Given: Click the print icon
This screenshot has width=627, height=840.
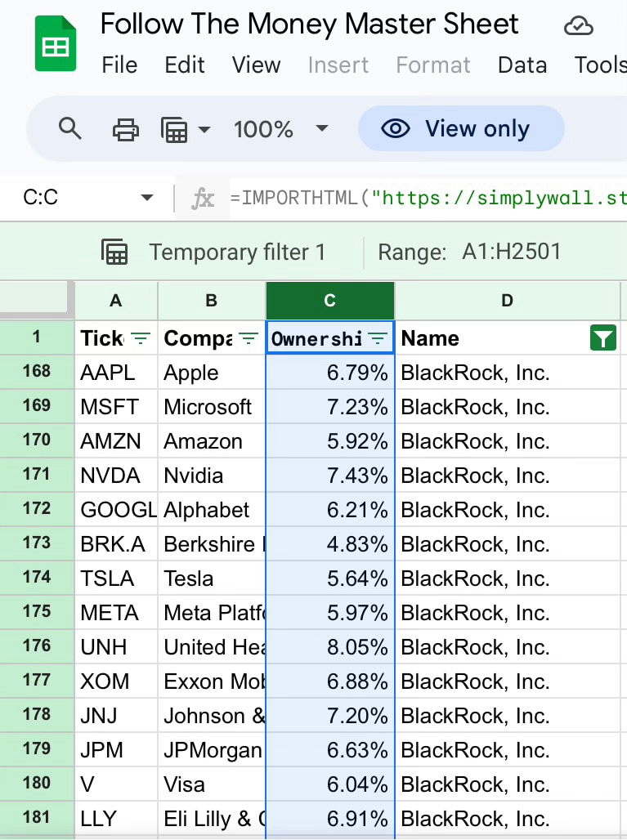Looking at the screenshot, I should (x=125, y=129).
